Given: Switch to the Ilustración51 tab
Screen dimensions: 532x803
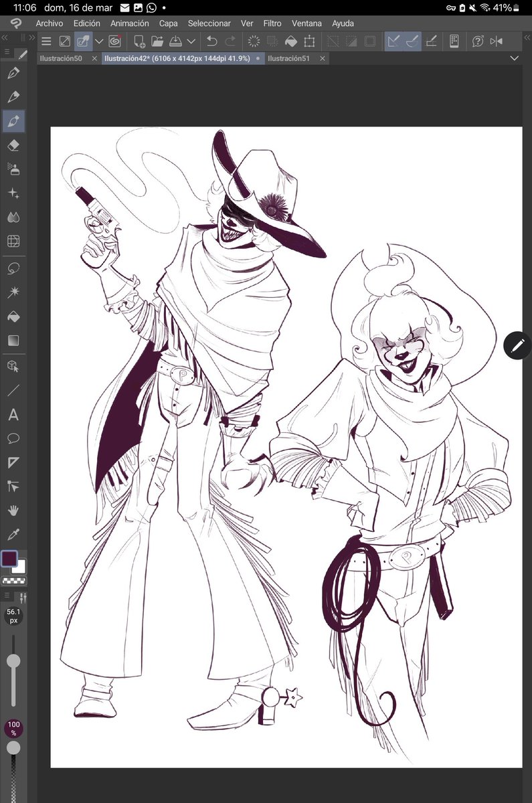Looking at the screenshot, I should [x=288, y=59].
